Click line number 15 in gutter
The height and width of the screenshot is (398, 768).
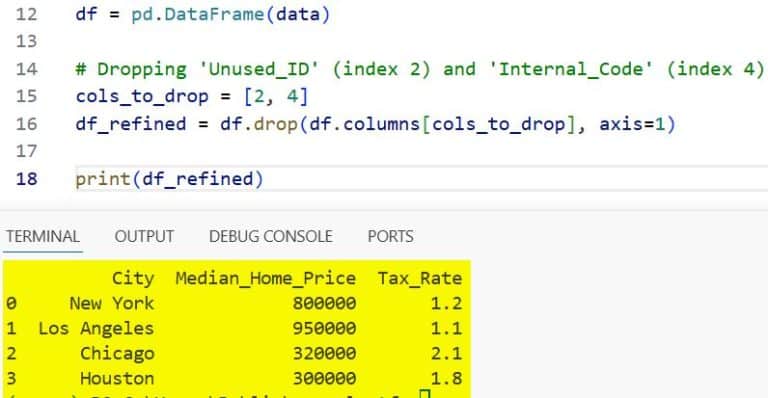pos(26,96)
